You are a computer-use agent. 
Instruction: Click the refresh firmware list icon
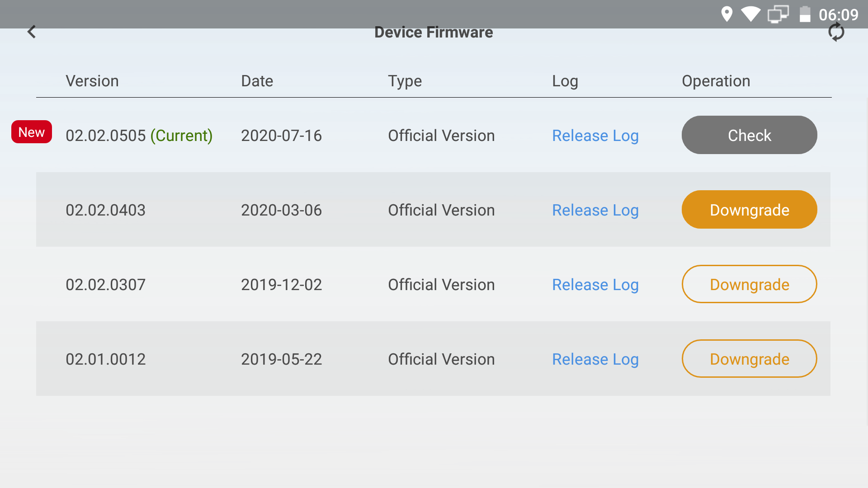point(836,32)
